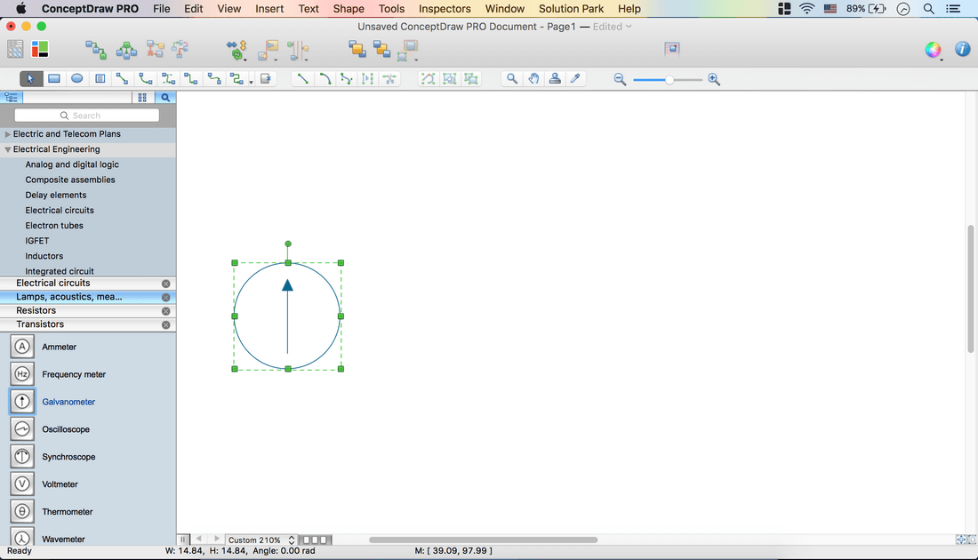Viewport: 978px width, 560px height.
Task: Open the Custom 210% zoom dropdown
Action: coord(261,540)
